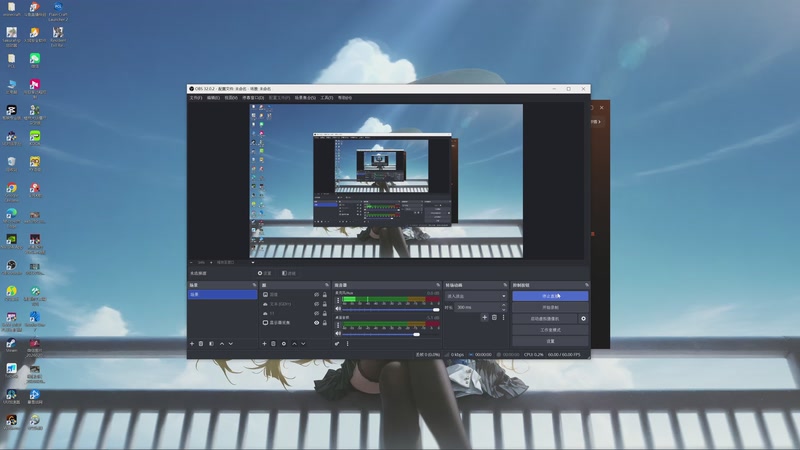Toggle lock on 显示器采集 source

tap(324, 323)
